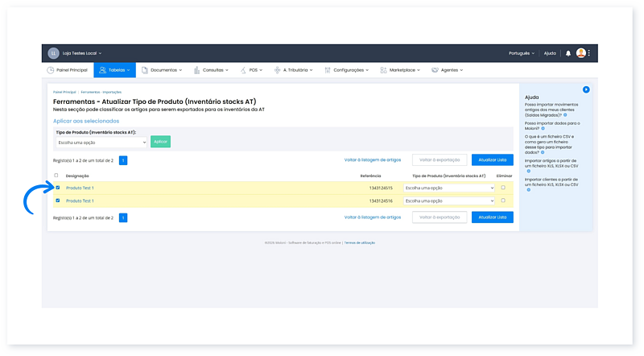
Task: Open the Saldos Migrados help info icon
Action: [565, 115]
